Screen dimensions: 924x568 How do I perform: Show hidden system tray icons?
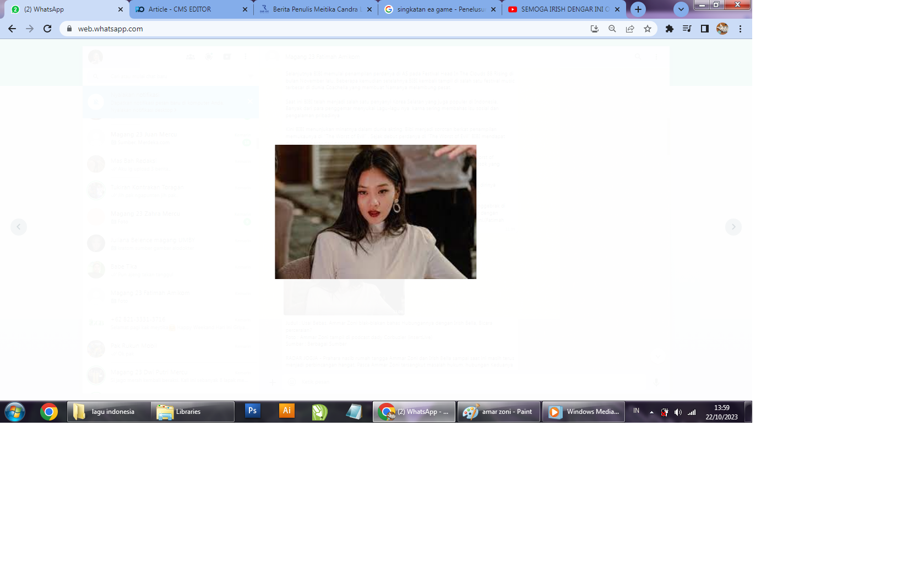(651, 412)
